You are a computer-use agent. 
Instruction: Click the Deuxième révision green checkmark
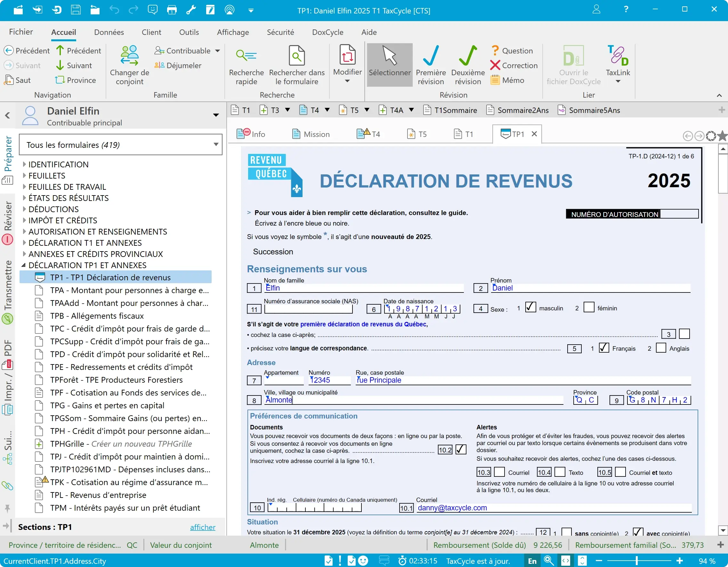point(468,56)
